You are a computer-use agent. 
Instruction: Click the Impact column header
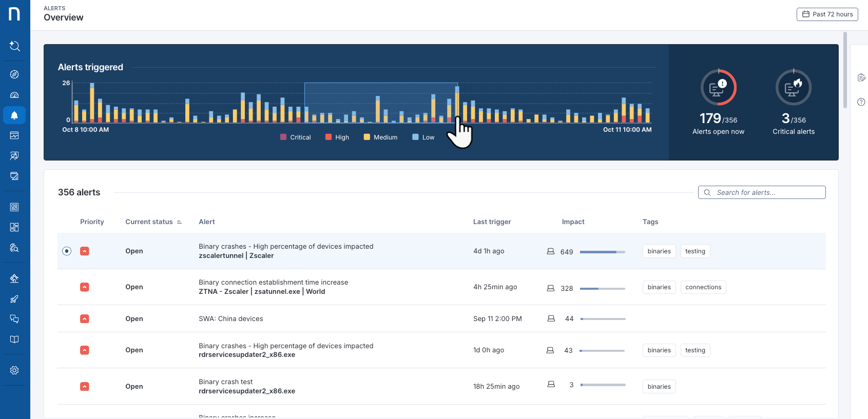[573, 222]
